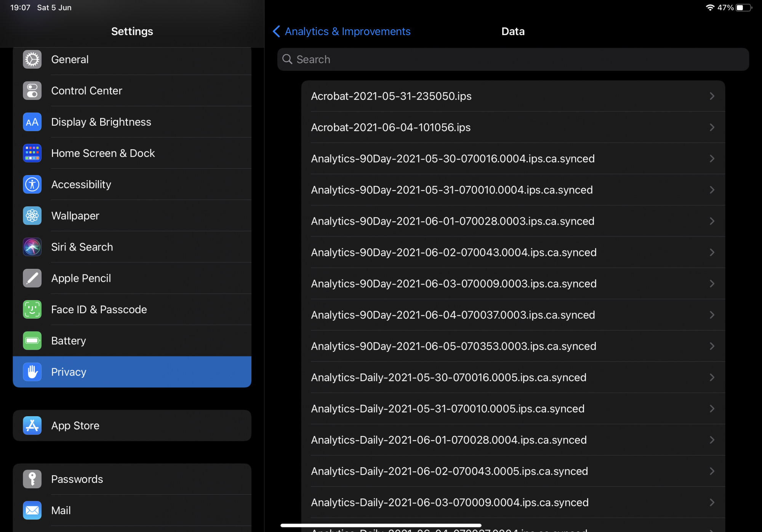The height and width of the screenshot is (532, 762).
Task: Open Analytics-90Day-2021-06-01-070028.0003.ips.ca.synced name
Action: [x=453, y=221]
